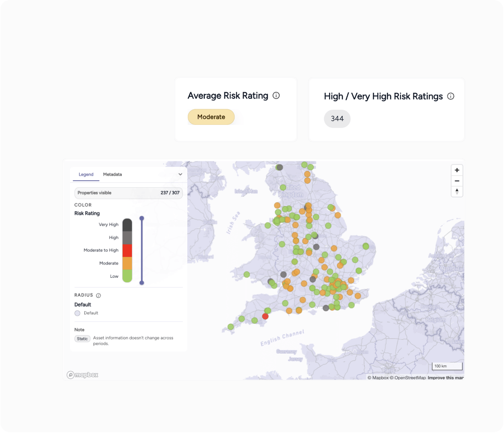Click the Moderate risk rating badge
Image resolution: width=504 pixels, height=433 pixels.
(x=211, y=117)
